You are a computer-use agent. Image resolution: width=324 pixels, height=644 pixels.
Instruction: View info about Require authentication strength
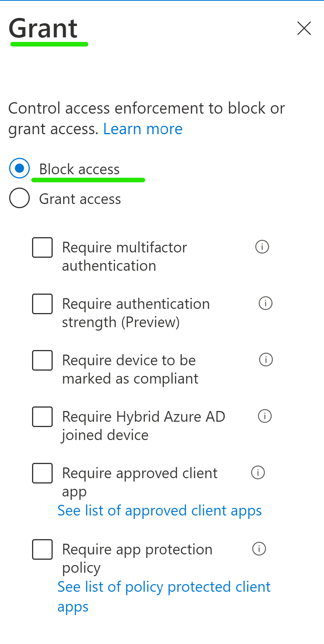click(x=265, y=304)
